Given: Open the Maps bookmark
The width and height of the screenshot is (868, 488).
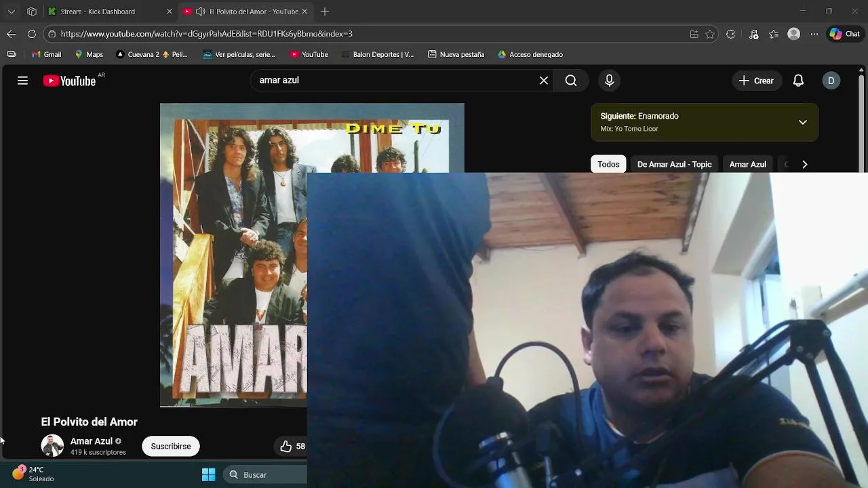Looking at the screenshot, I should coord(89,54).
